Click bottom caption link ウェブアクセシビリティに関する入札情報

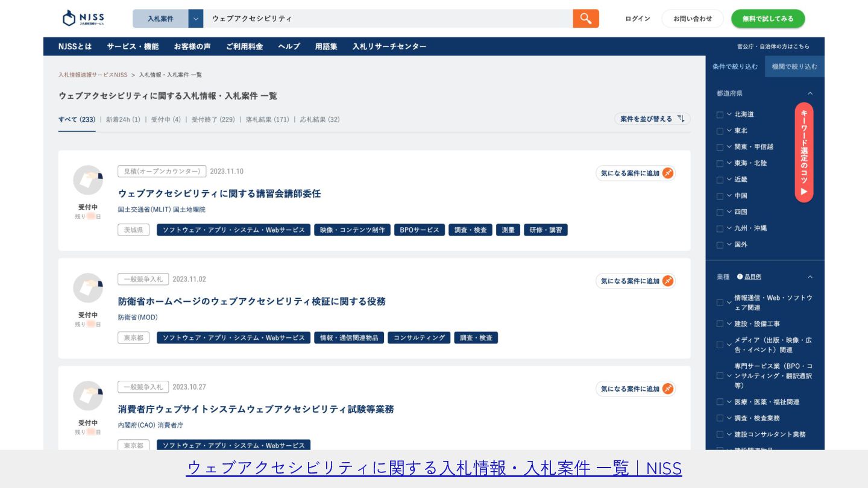(434, 468)
